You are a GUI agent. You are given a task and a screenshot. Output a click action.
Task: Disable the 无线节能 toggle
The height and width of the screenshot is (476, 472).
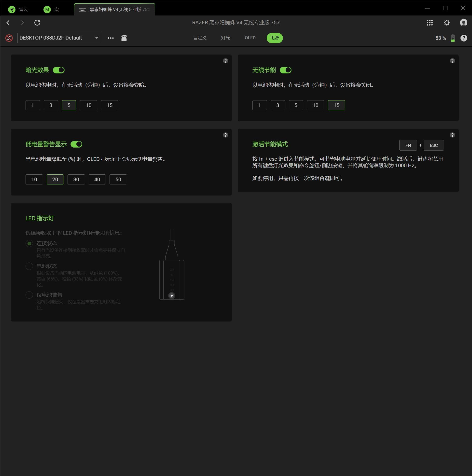286,70
